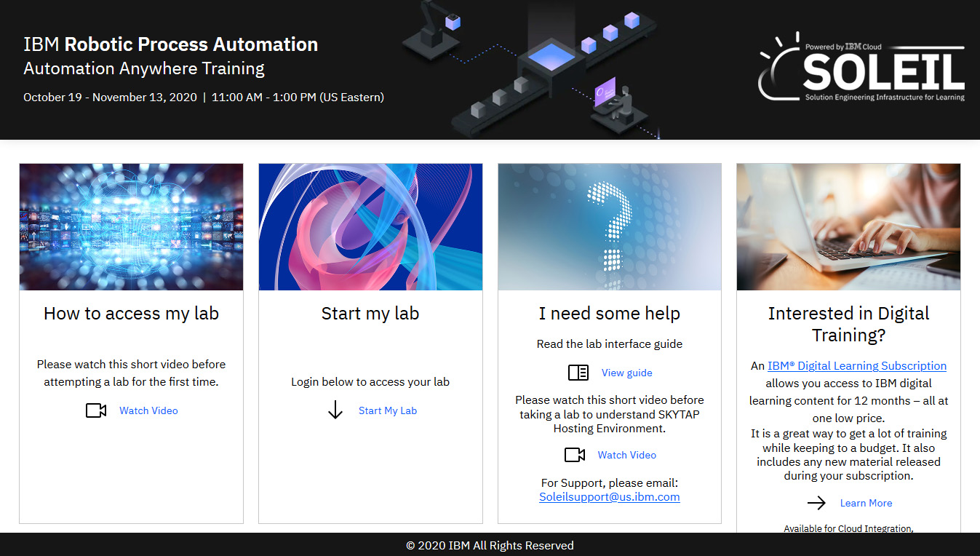This screenshot has width=980, height=556.
Task: Click the 'Interested in Digital Training?' heading
Action: 848,324
